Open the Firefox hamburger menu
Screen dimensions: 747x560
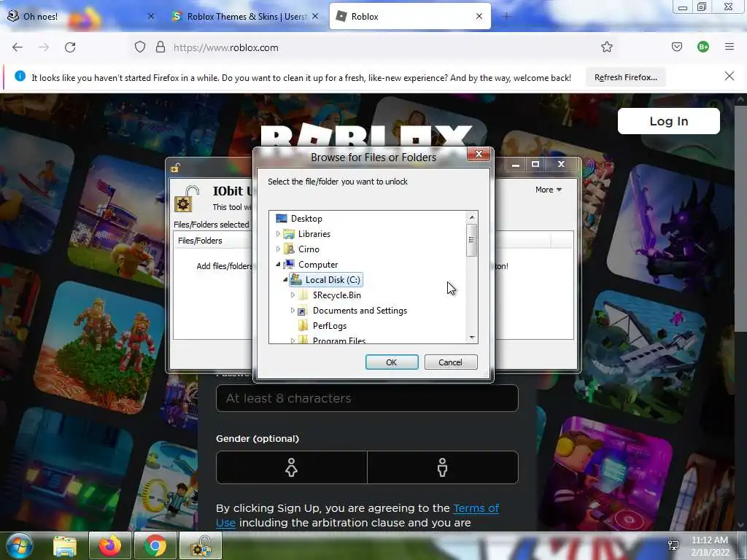[x=729, y=47]
